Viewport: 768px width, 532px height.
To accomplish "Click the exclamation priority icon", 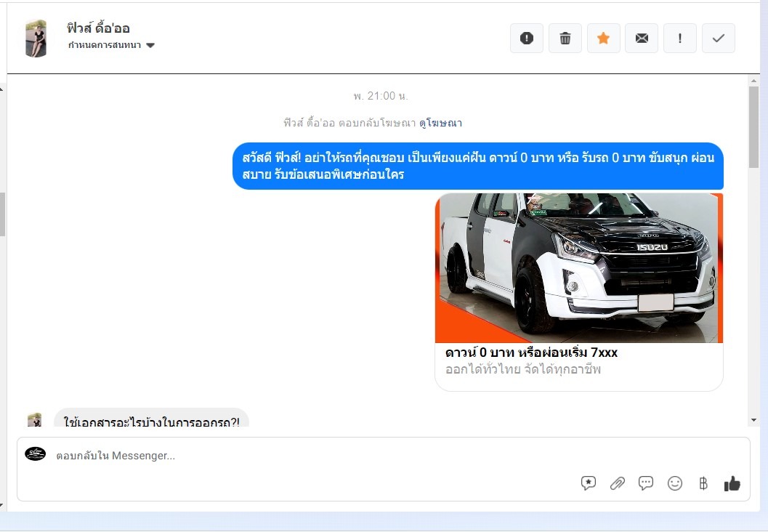I will coord(680,39).
